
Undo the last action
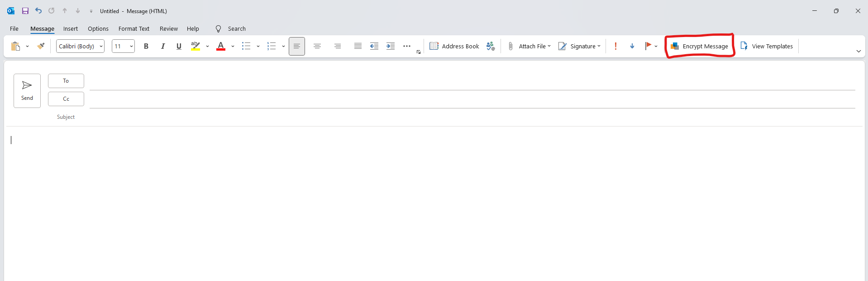tap(38, 11)
